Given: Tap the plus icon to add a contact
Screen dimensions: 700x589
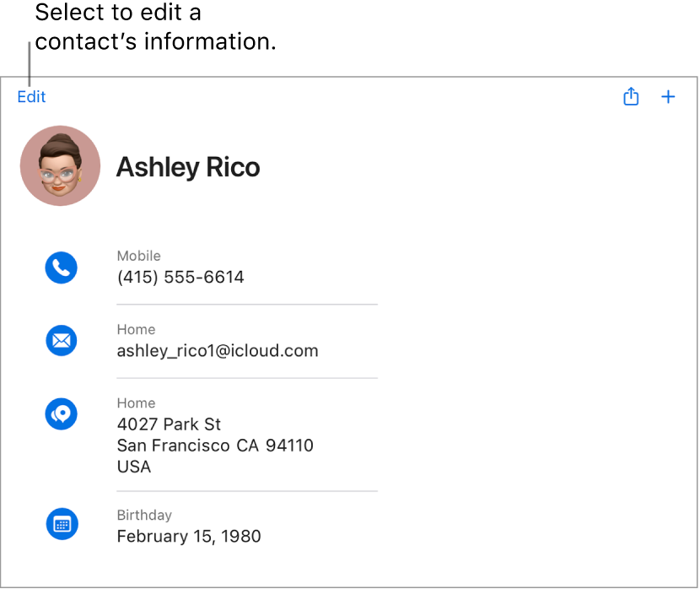Looking at the screenshot, I should [x=668, y=96].
